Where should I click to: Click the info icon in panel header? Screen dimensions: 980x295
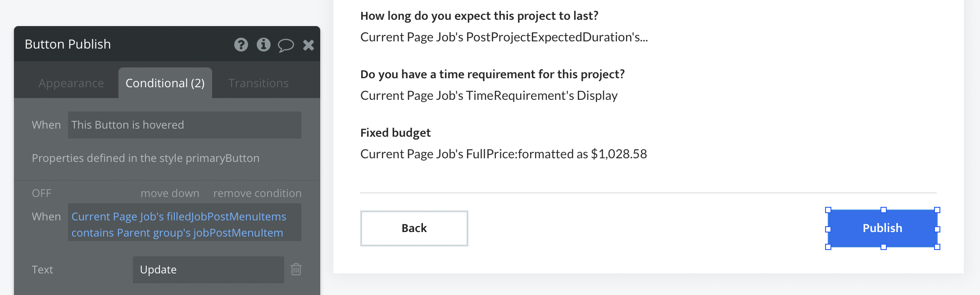pos(263,45)
